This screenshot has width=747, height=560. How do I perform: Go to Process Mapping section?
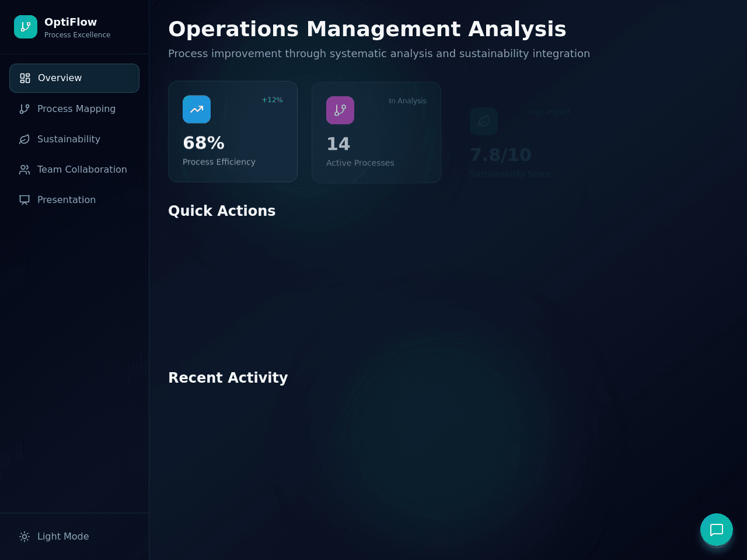74,108
